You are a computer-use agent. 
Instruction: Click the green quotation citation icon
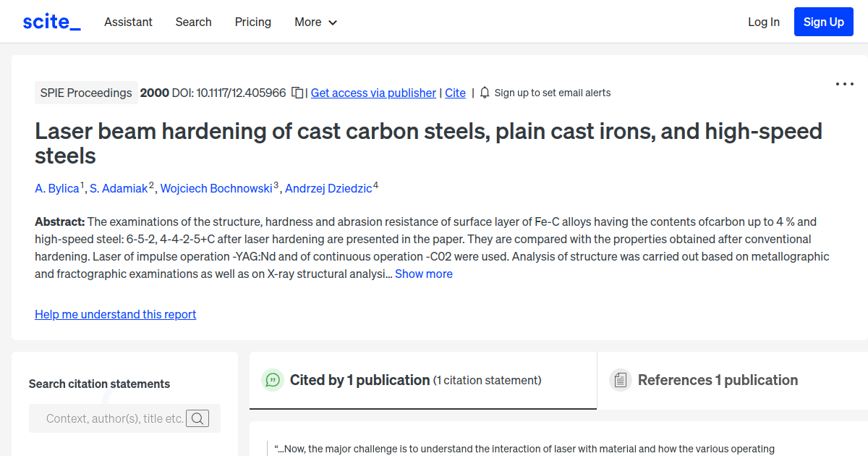(x=273, y=379)
